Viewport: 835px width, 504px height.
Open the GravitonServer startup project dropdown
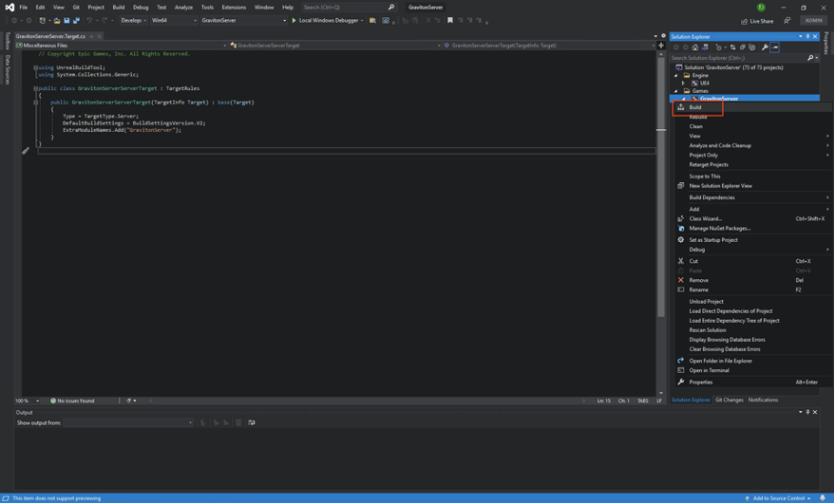coord(243,20)
